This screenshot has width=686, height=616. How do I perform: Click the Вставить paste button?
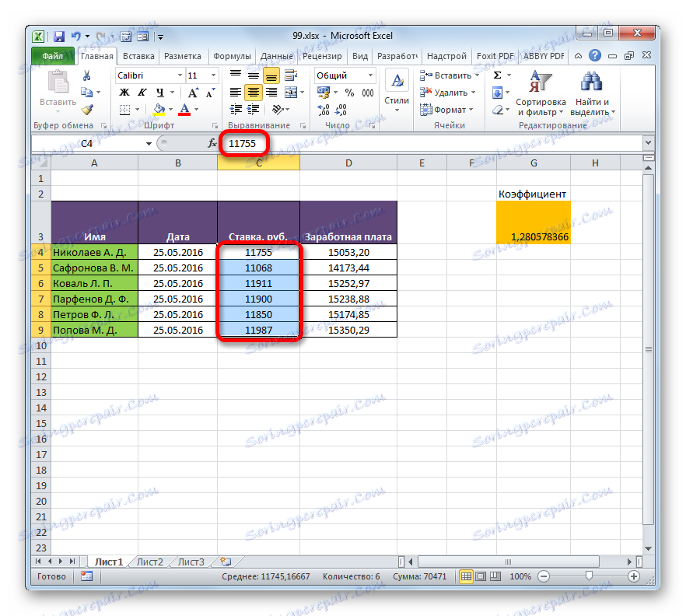(58, 86)
